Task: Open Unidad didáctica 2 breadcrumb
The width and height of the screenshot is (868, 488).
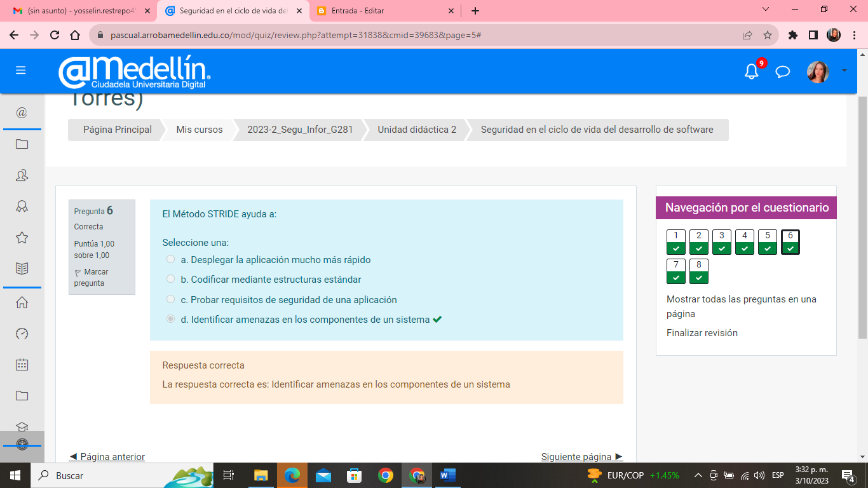Action: [x=417, y=130]
